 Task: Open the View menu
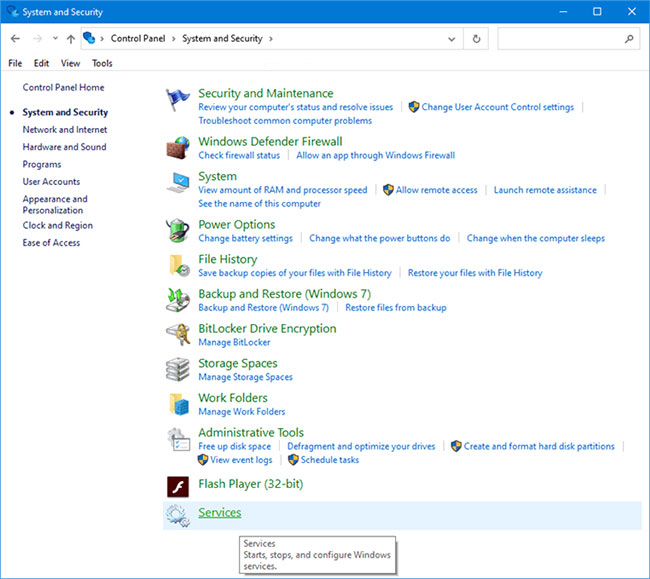[x=70, y=63]
